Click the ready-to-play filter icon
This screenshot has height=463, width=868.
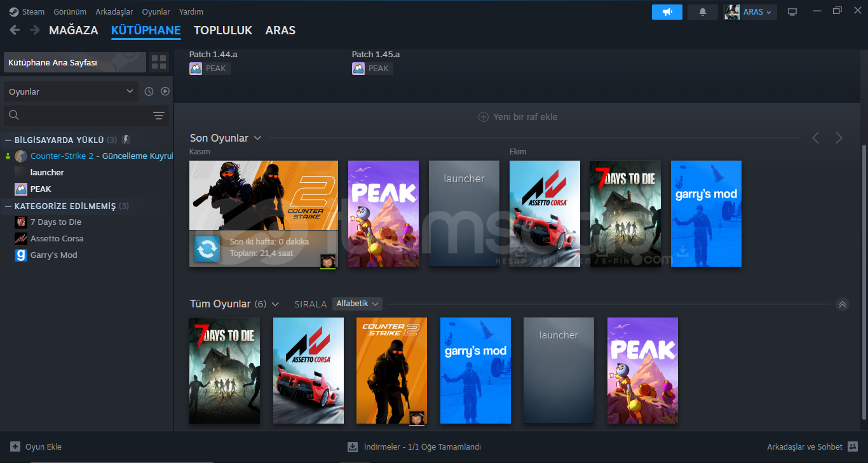(x=165, y=91)
